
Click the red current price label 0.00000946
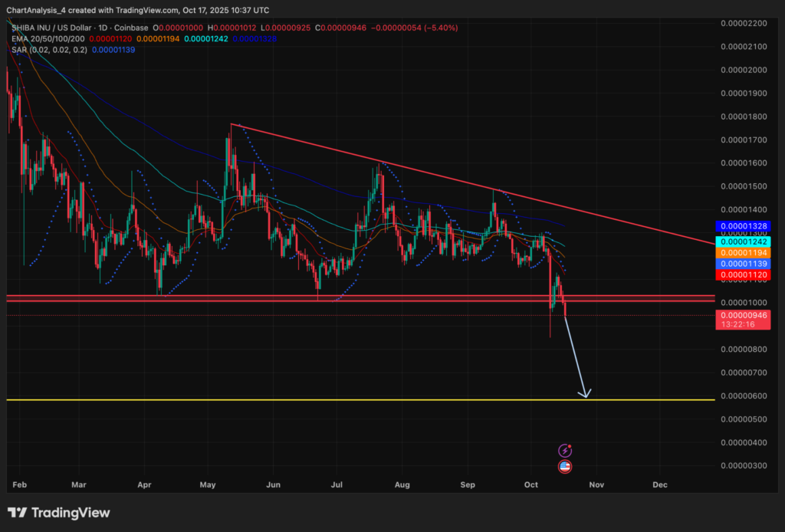coord(743,314)
